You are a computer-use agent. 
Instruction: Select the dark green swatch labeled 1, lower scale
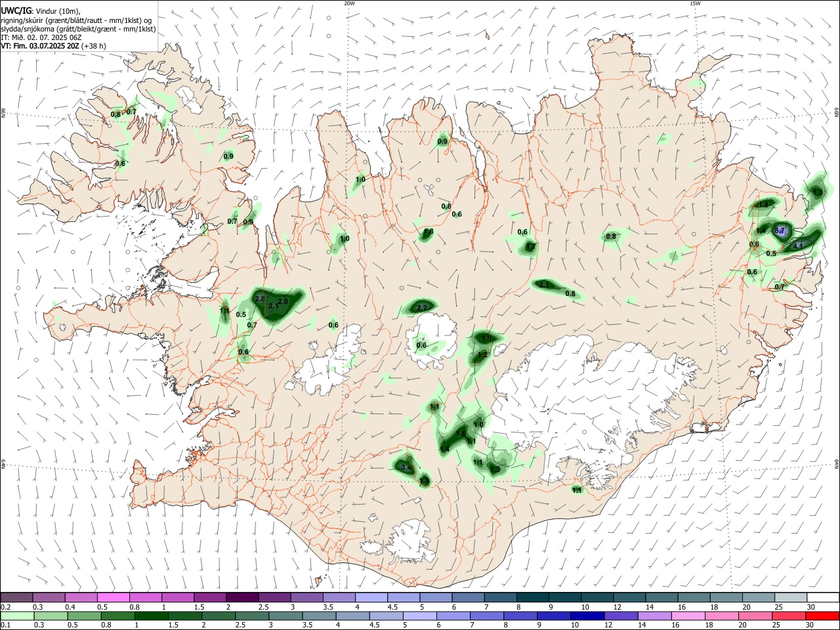pos(151,616)
